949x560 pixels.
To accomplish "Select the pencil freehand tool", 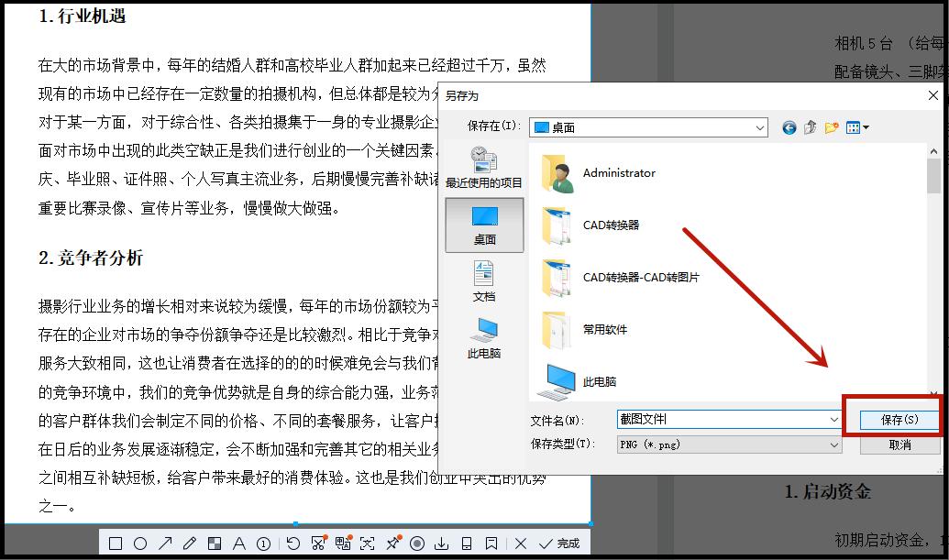I will [189, 543].
